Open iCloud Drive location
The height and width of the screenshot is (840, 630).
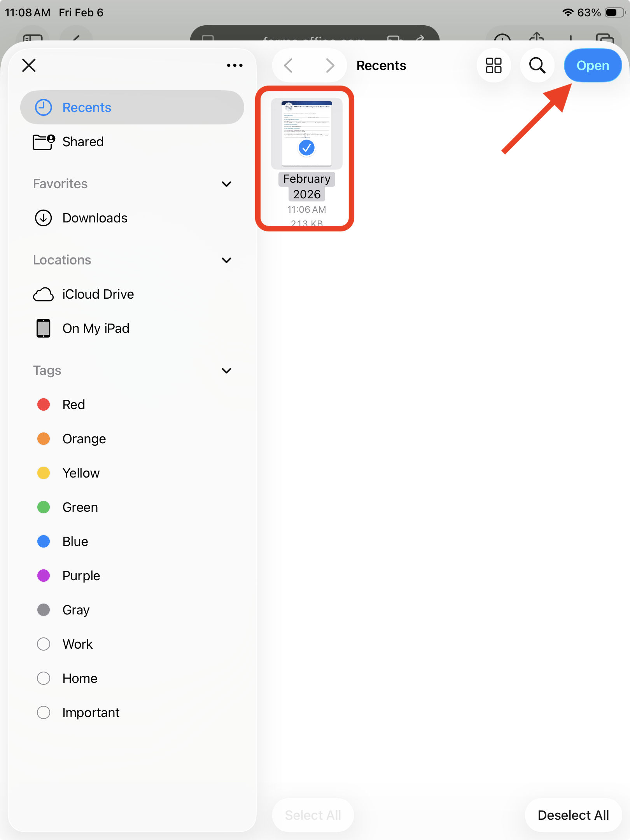pos(132,294)
